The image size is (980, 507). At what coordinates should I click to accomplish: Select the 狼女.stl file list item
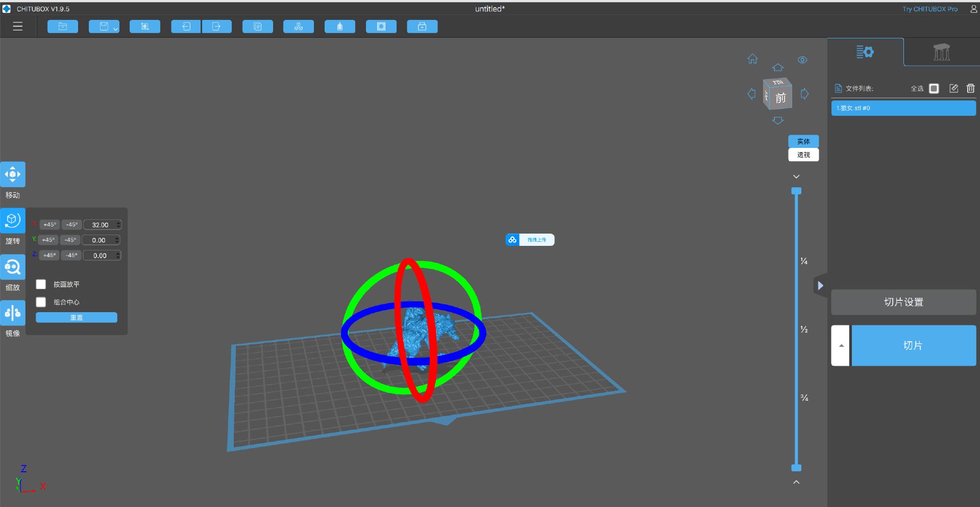(903, 108)
